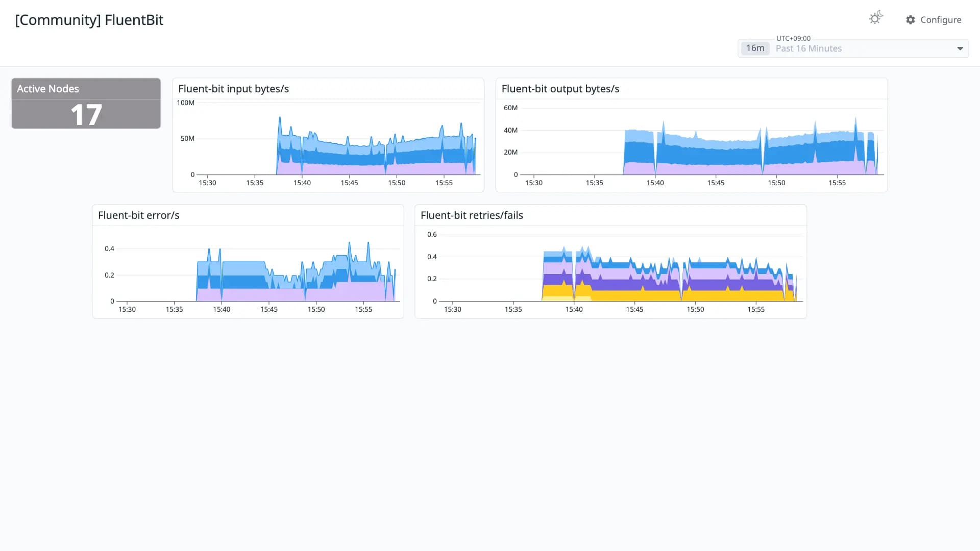Click the Active Nodes widget title

[48, 89]
